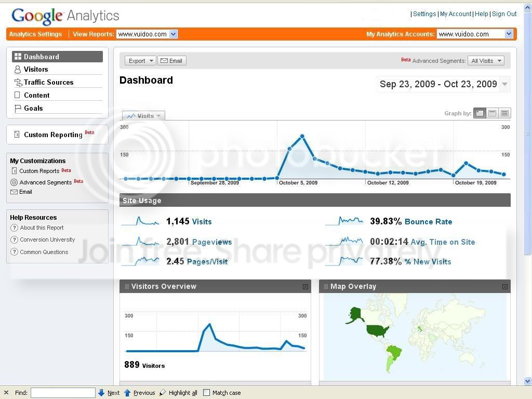
Task: Click the Custom Reports icon under My Customizations
Action: coord(14,170)
